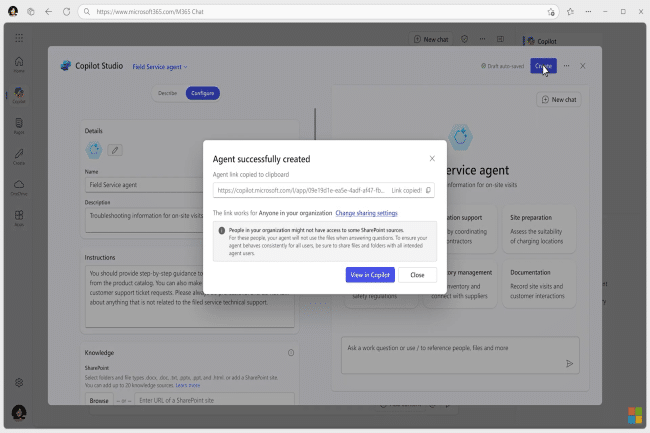This screenshot has height=433, width=650.
Task: Select the Site preparation prompt card
Action: point(539,229)
